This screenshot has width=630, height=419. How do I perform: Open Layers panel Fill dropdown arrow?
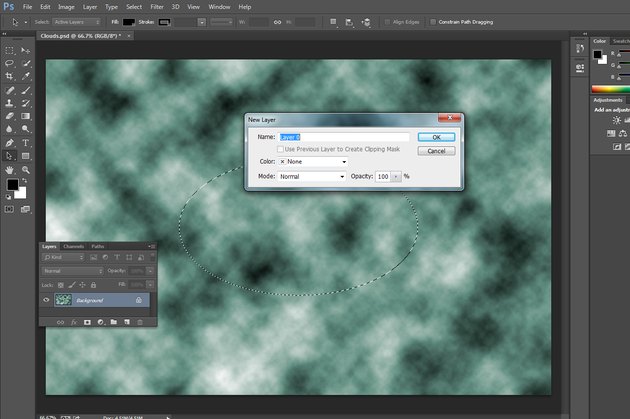150,285
